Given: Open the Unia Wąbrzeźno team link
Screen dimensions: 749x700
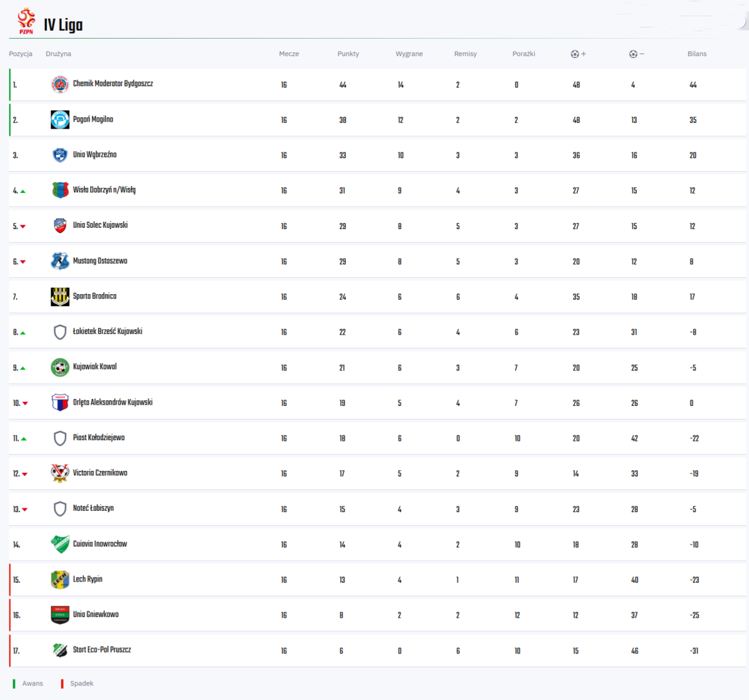Looking at the screenshot, I should [x=95, y=155].
